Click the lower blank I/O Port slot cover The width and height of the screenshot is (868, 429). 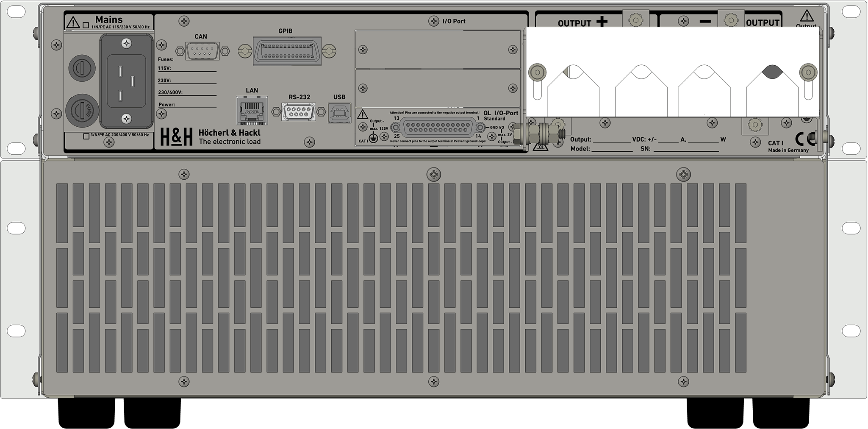[x=438, y=88]
